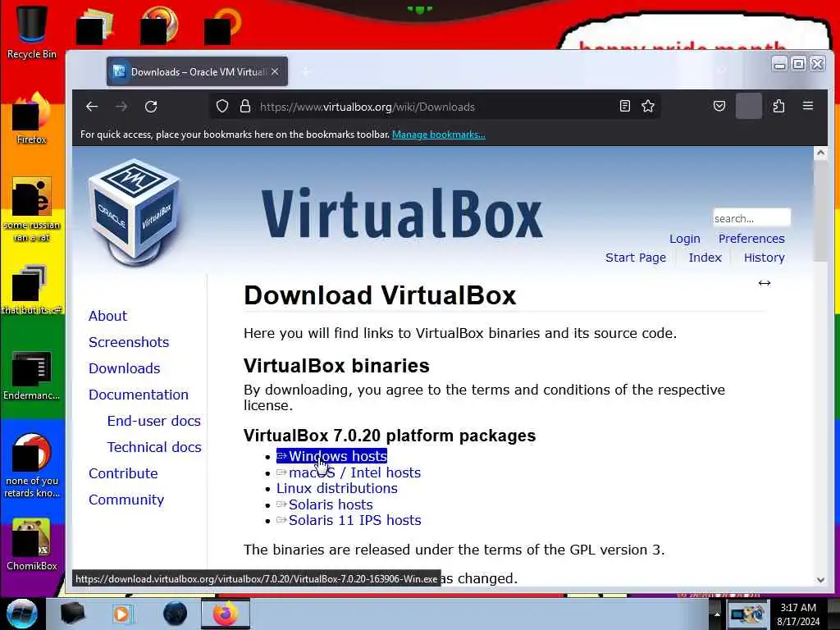Open the media player taskbar icon
Screen dimensions: 840x630
click(x=122, y=614)
